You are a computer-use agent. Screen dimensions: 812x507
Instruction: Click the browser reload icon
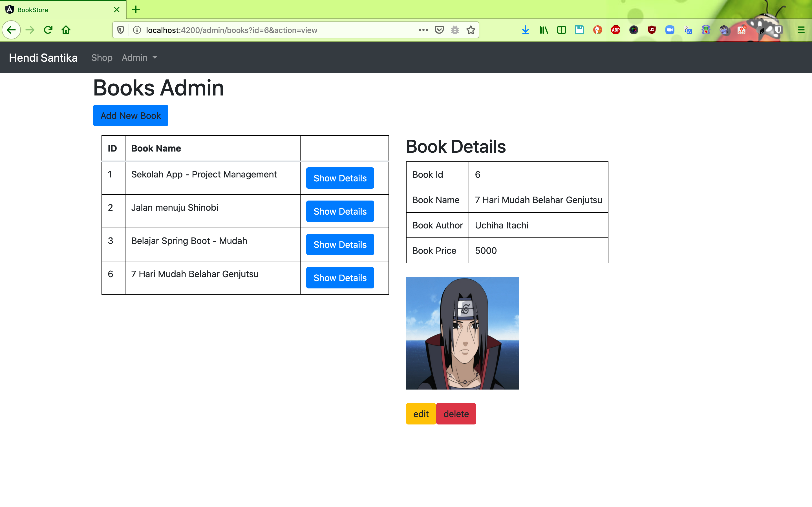pos(48,30)
